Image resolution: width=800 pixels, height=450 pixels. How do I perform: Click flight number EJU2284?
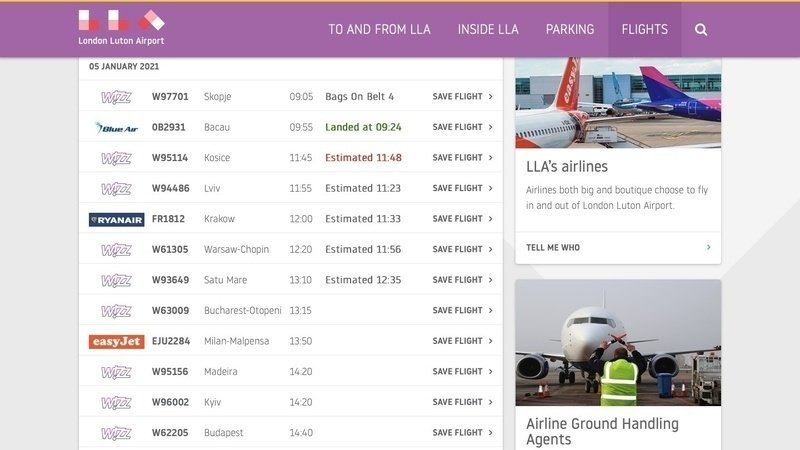coord(171,341)
